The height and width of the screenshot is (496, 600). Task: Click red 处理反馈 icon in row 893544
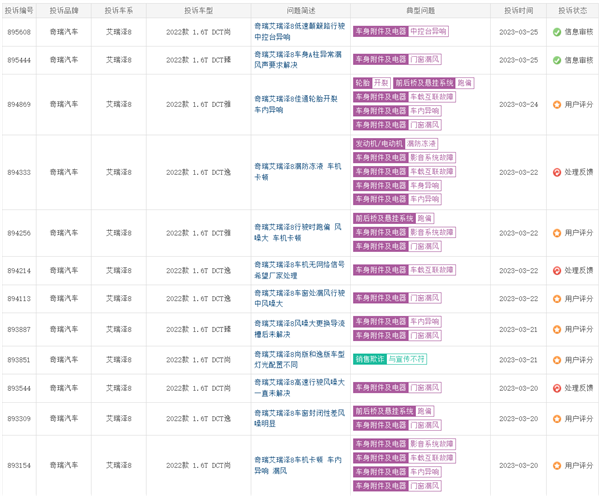557,388
